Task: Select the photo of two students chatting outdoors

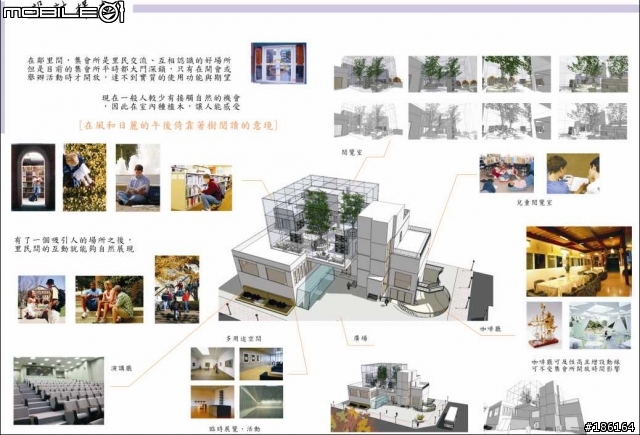Action: pos(42,300)
